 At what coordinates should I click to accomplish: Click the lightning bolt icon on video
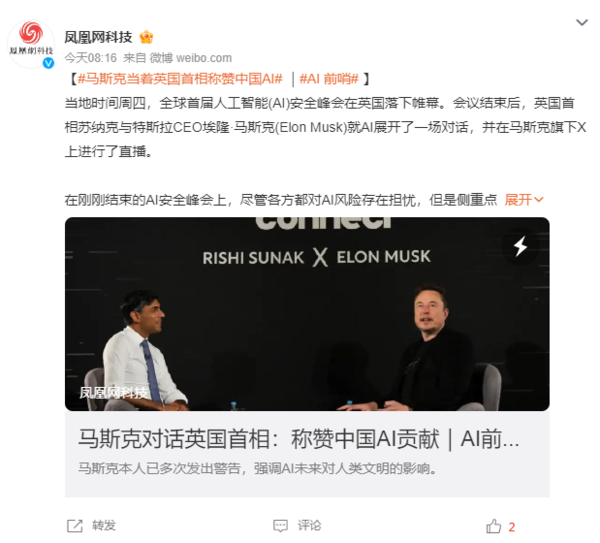coord(520,246)
